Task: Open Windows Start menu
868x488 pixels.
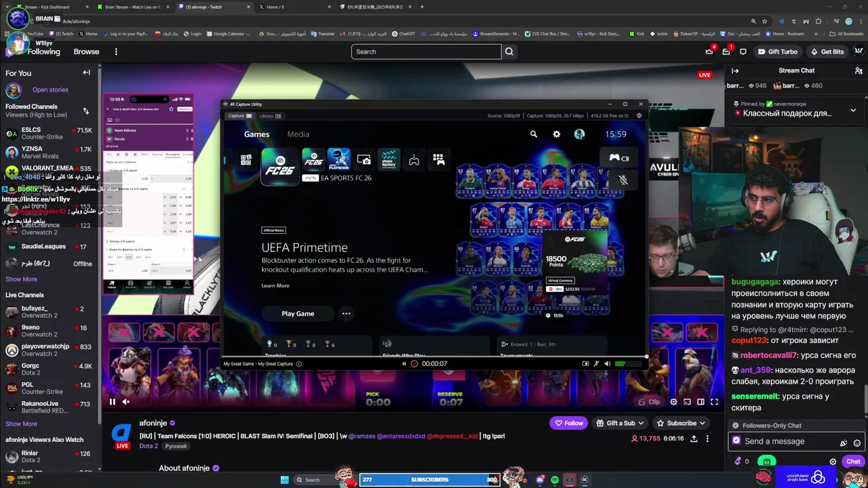Action: 285,480
